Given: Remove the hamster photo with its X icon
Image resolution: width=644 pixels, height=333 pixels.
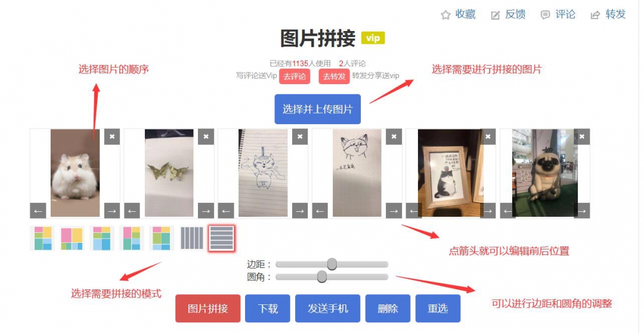Looking at the screenshot, I should [x=112, y=137].
